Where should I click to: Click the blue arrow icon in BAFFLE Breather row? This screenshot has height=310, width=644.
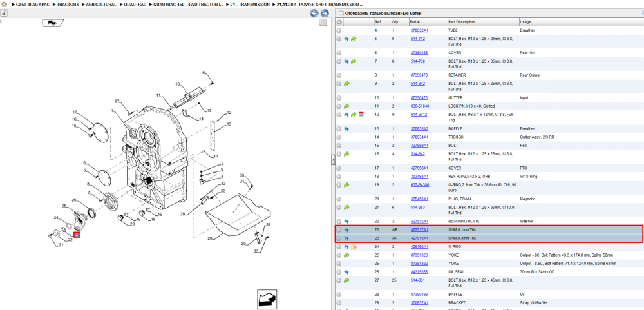pyautogui.click(x=346, y=129)
